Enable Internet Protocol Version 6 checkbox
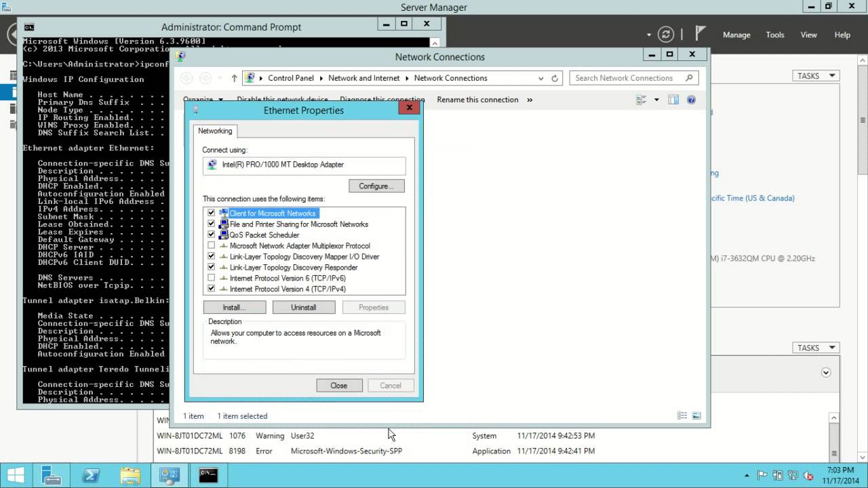Image resolution: width=868 pixels, height=488 pixels. pos(212,278)
